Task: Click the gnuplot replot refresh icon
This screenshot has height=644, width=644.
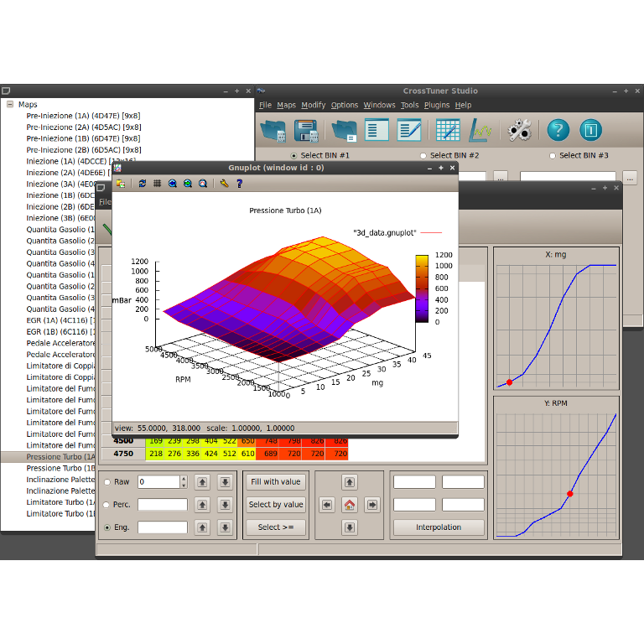Action: click(x=142, y=184)
